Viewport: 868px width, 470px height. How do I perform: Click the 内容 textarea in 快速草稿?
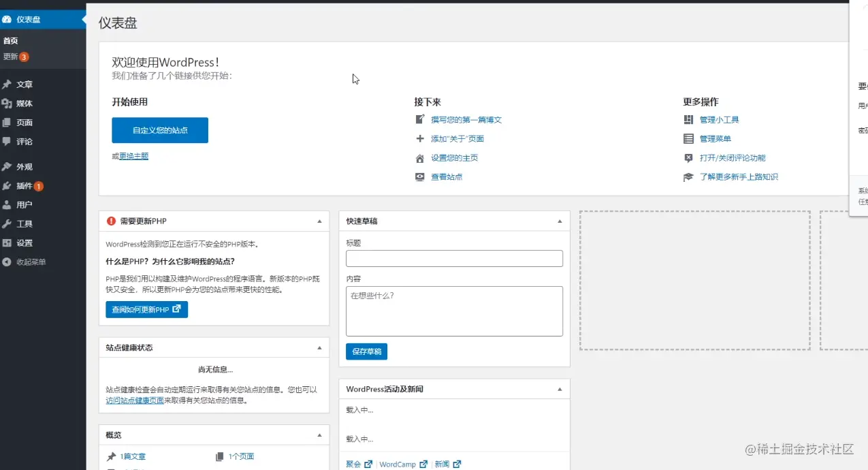coord(454,311)
